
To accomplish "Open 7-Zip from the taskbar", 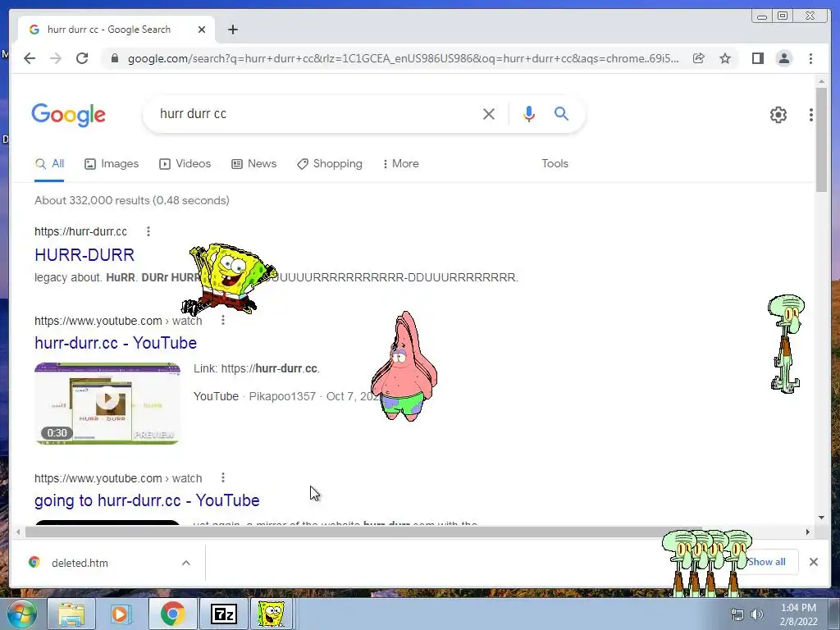I will pos(223,614).
